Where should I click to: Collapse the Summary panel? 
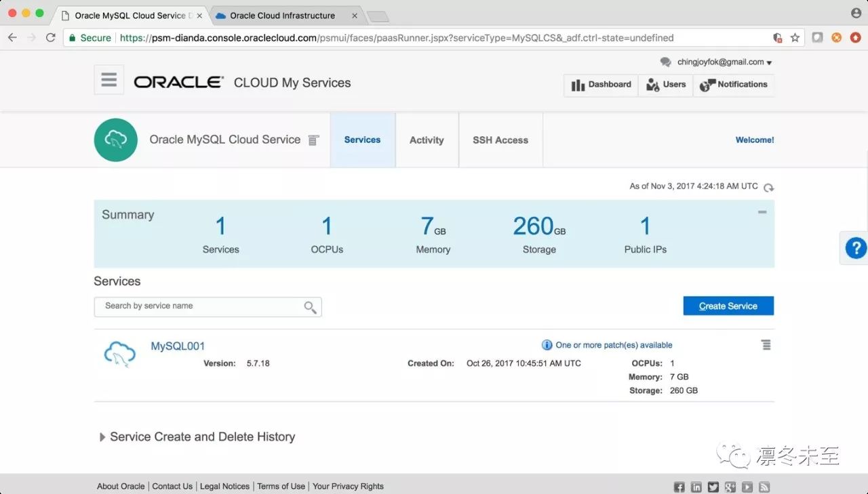tap(762, 212)
